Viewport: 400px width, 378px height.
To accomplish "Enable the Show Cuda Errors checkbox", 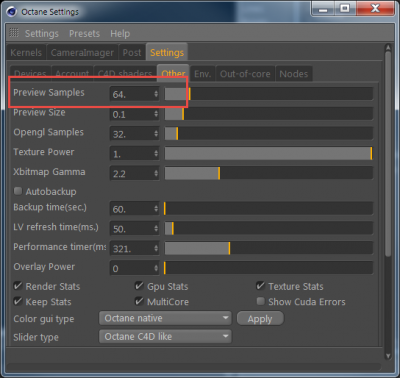I will pos(261,301).
